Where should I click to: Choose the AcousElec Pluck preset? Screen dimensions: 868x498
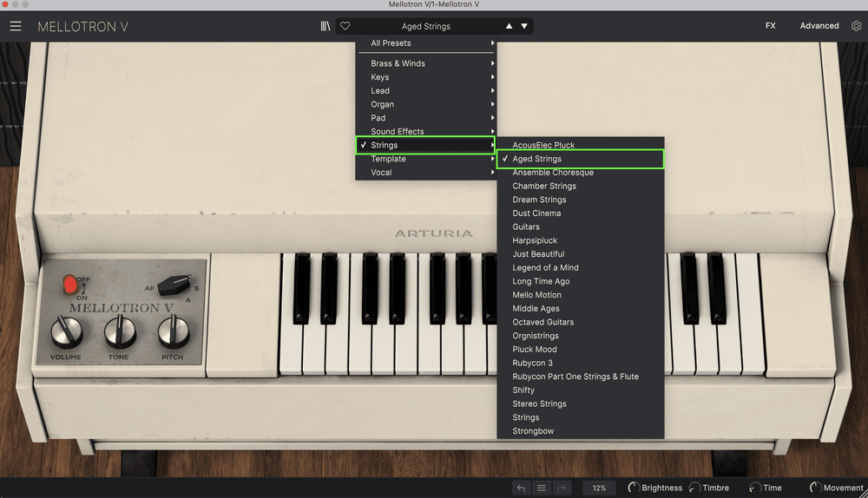tap(580, 144)
